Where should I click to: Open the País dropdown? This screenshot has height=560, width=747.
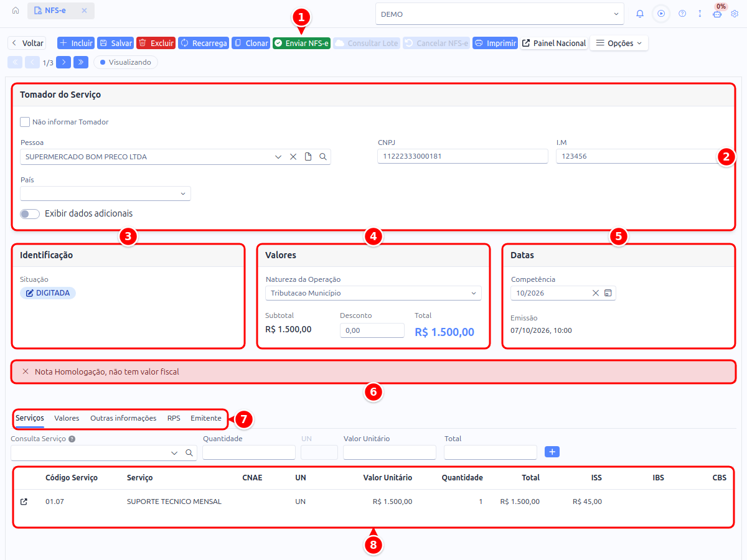[105, 194]
